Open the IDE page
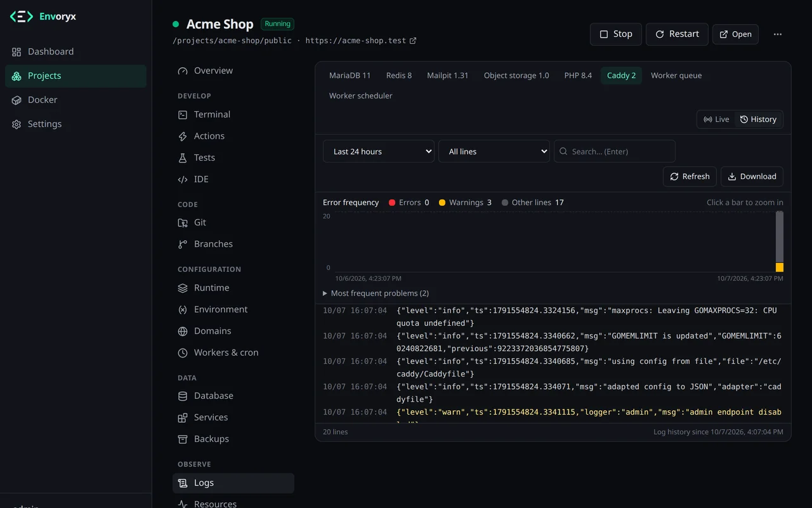 233,179
